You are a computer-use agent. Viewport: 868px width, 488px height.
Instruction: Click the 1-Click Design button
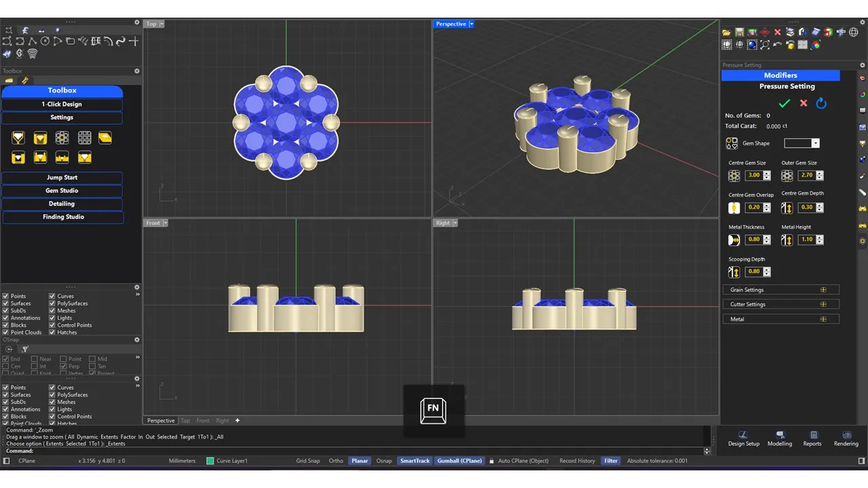coord(62,104)
